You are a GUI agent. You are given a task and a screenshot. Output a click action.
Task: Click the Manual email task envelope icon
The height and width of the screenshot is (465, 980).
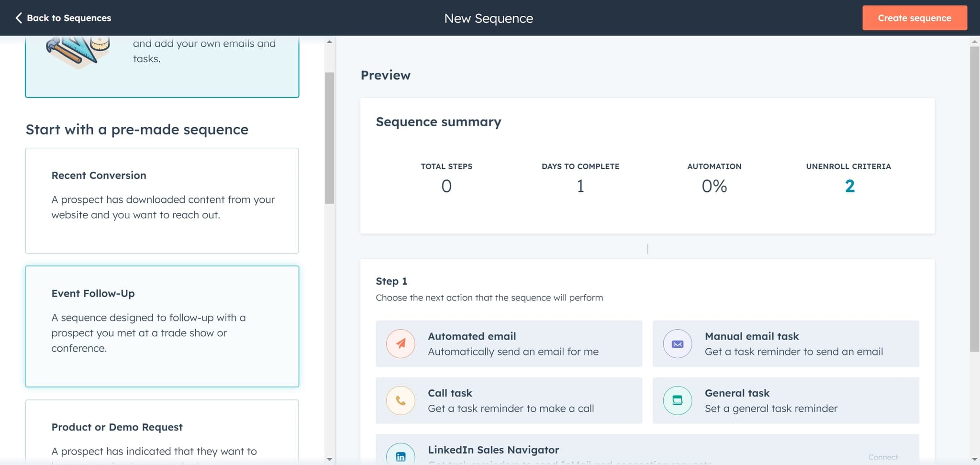click(677, 344)
